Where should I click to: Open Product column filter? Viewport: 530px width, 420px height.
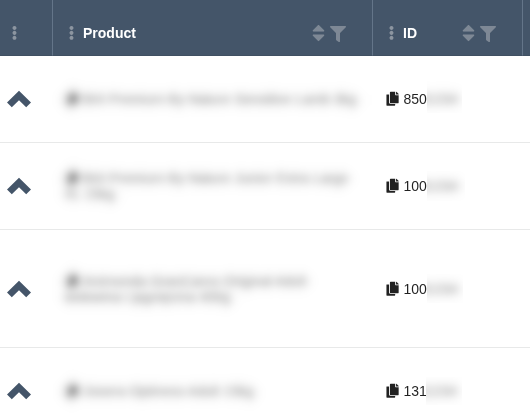point(338,33)
